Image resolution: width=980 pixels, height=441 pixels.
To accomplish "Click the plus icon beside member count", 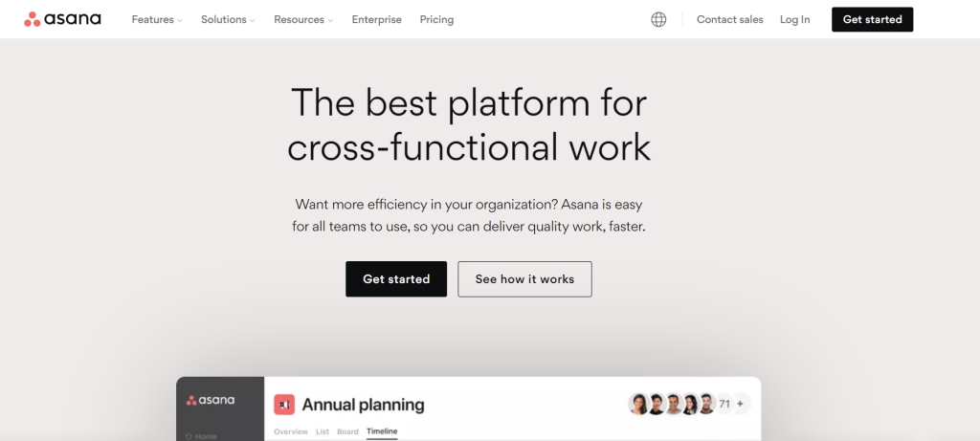I will [740, 404].
